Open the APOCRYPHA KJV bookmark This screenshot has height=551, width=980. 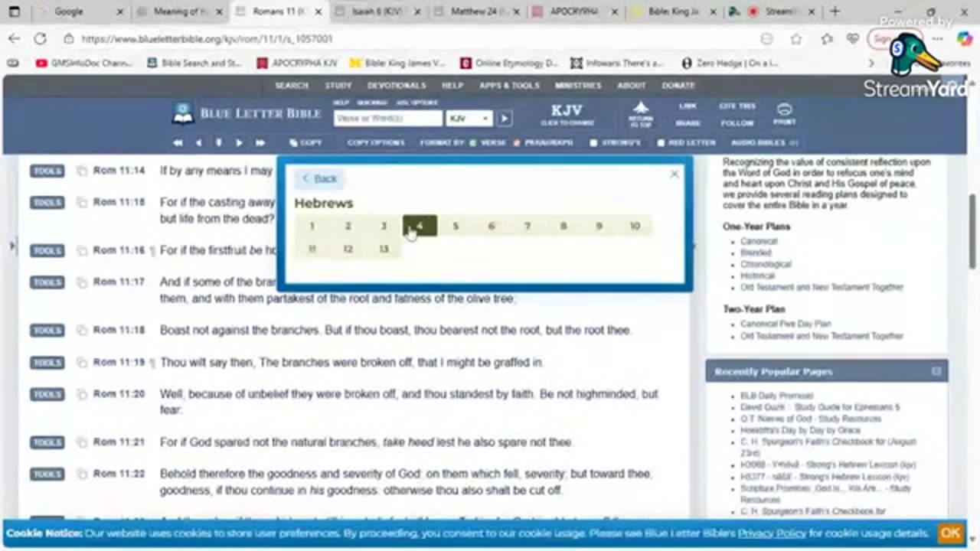[299, 64]
